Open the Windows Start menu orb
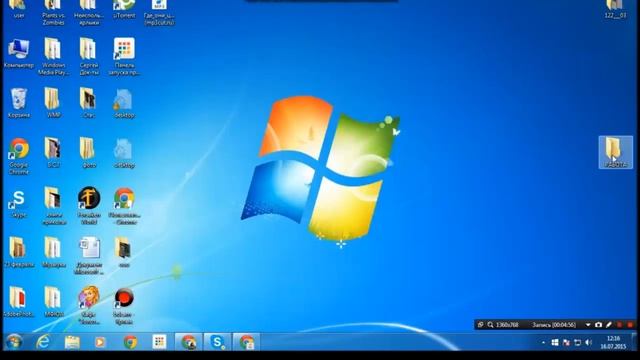640x360 pixels. (13, 342)
